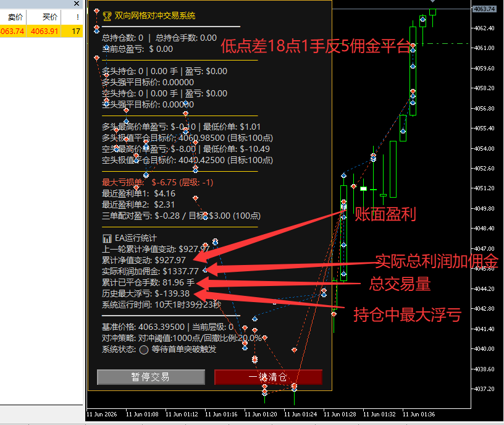Click the 11 Jun 01:36 time axis label
Viewport: 504px width, 425px height.
tap(419, 414)
